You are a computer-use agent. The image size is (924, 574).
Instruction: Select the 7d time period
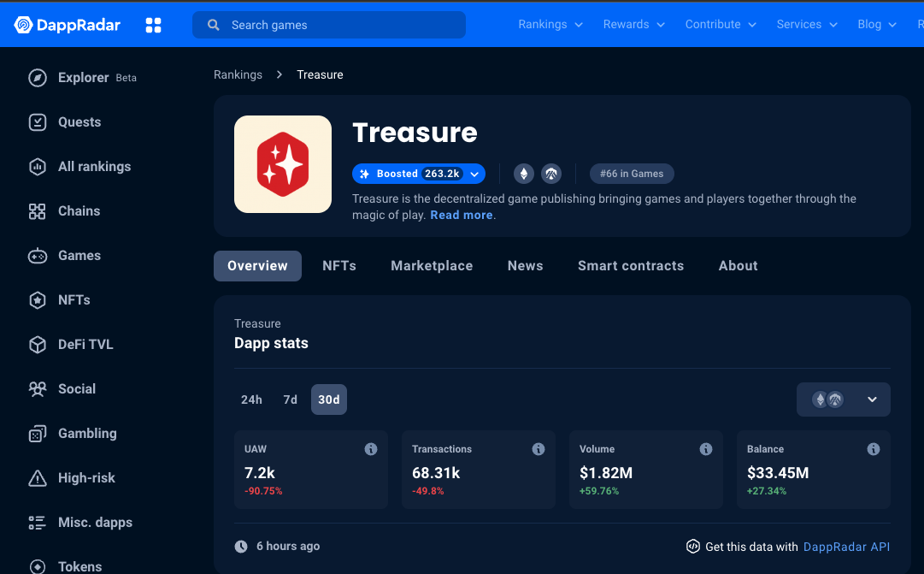pos(290,399)
